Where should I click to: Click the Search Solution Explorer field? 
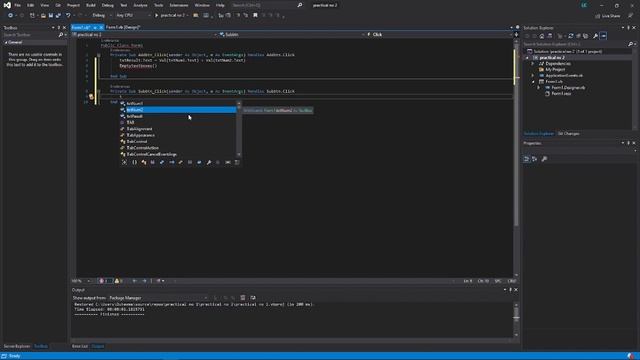576,44
